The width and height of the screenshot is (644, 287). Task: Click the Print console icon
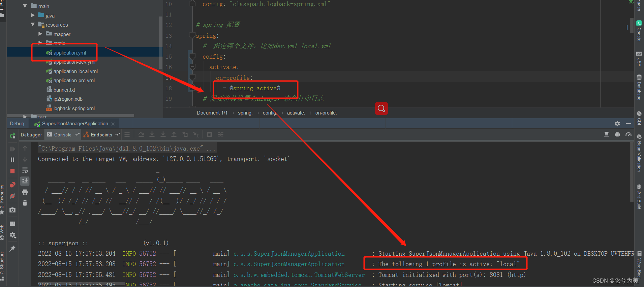25,192
